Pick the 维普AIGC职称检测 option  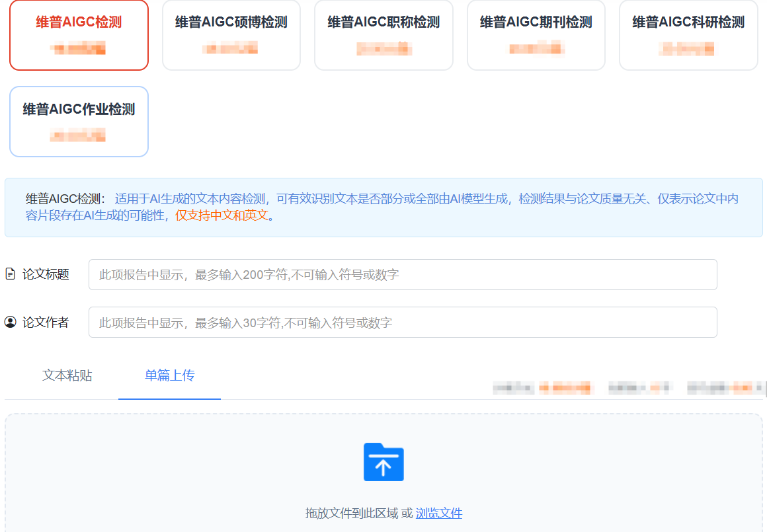pos(384,35)
